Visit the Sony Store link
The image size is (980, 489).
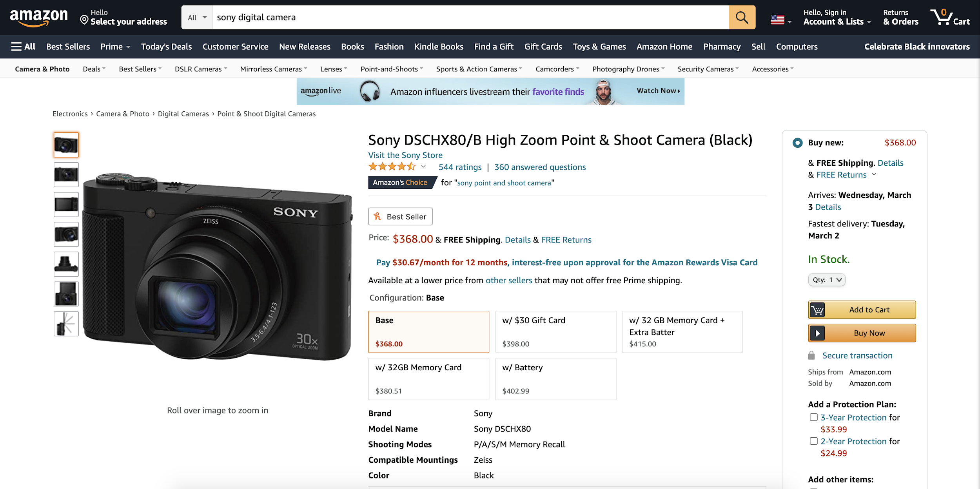click(x=405, y=155)
